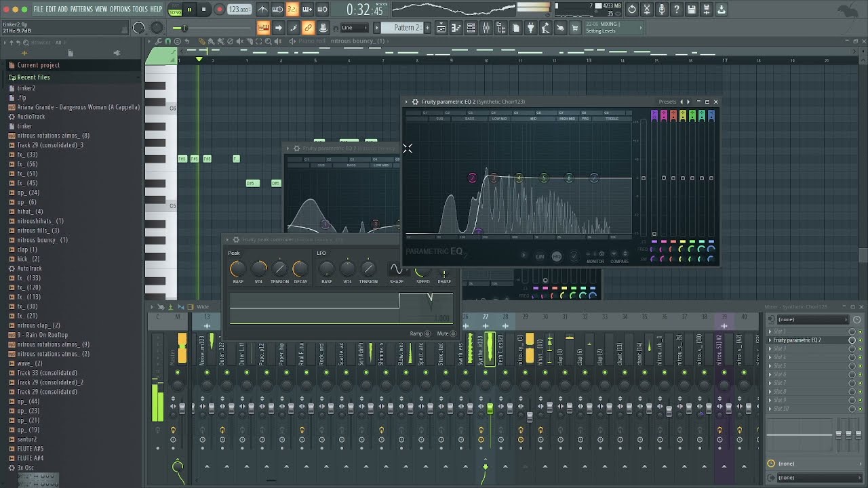Click the record button in transport
The image size is (868, 488).
click(x=219, y=9)
